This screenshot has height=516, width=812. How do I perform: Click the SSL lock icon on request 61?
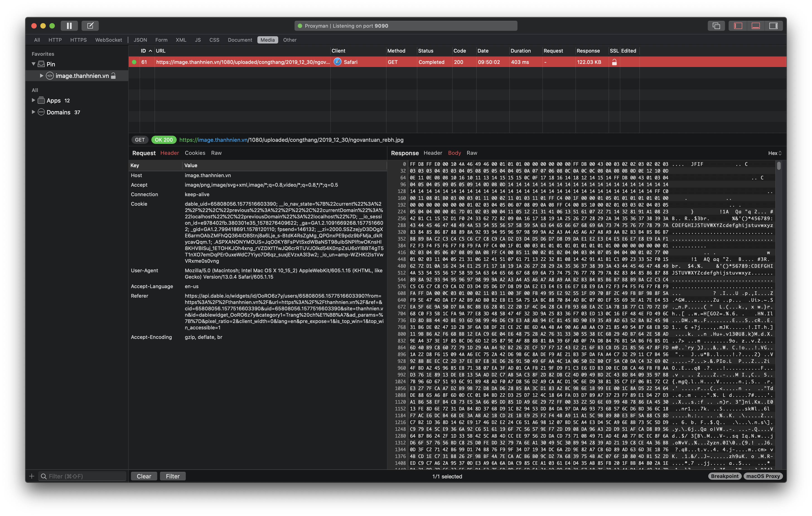pos(614,62)
